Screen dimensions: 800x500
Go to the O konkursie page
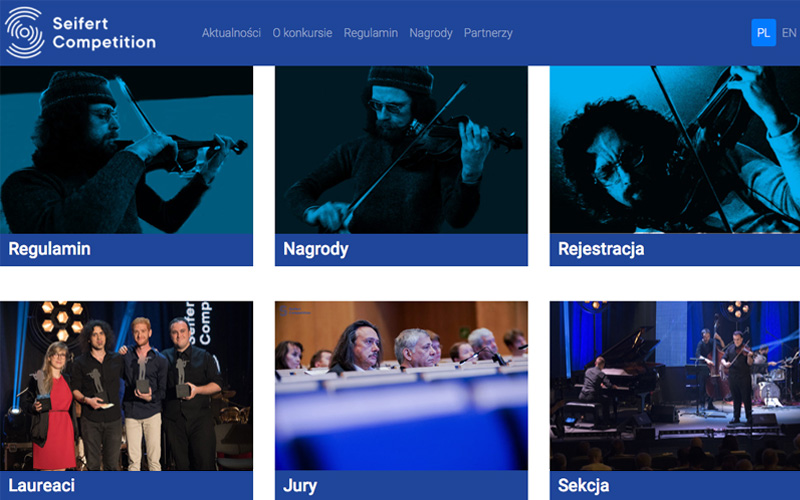302,33
